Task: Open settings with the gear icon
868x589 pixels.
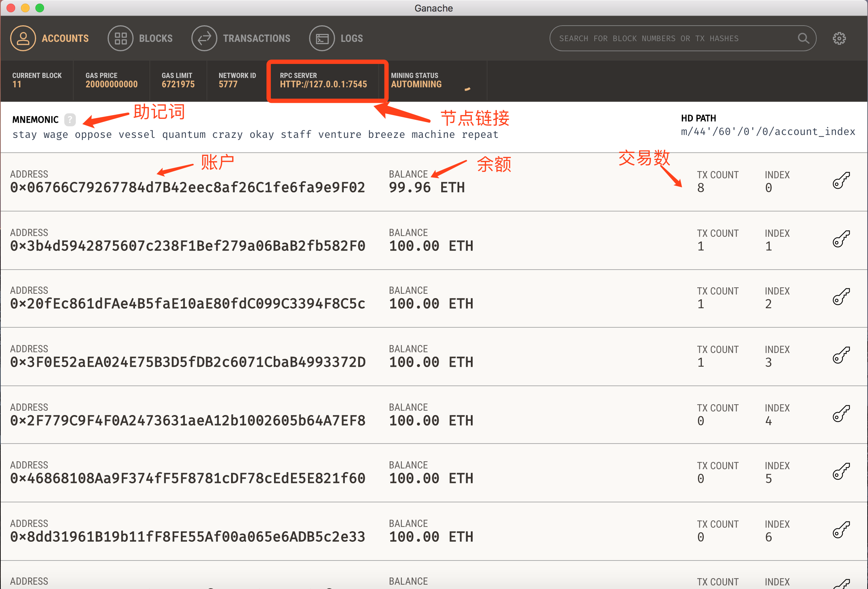Action: pos(839,38)
